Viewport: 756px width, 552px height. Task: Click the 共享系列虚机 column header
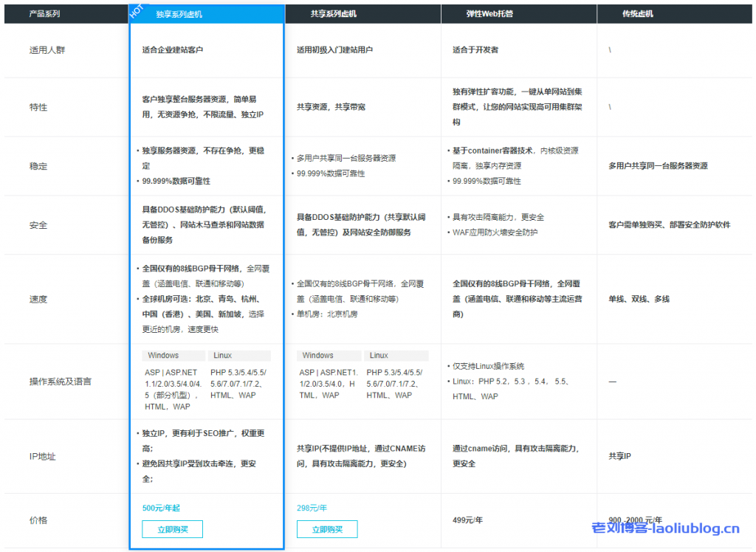[333, 14]
